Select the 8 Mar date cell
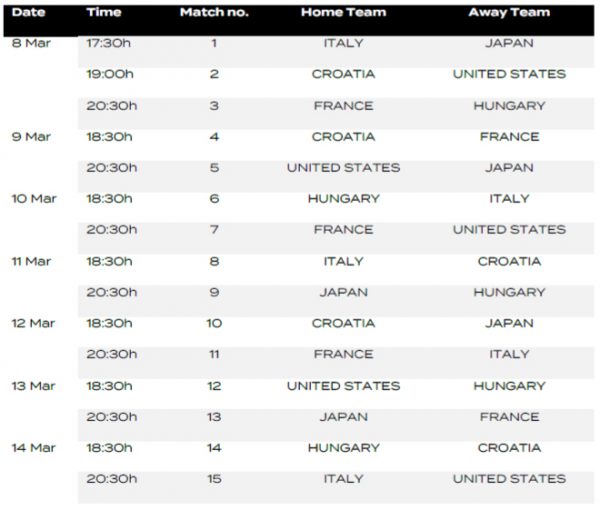The width and height of the screenshot is (600, 521). 31,43
